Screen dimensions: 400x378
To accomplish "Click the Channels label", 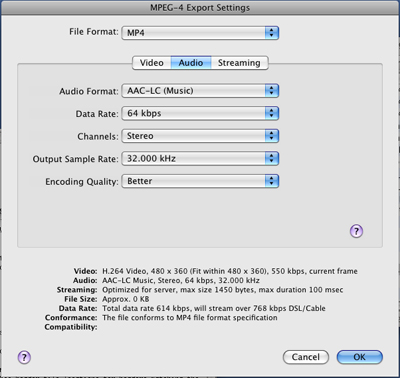I will [98, 136].
